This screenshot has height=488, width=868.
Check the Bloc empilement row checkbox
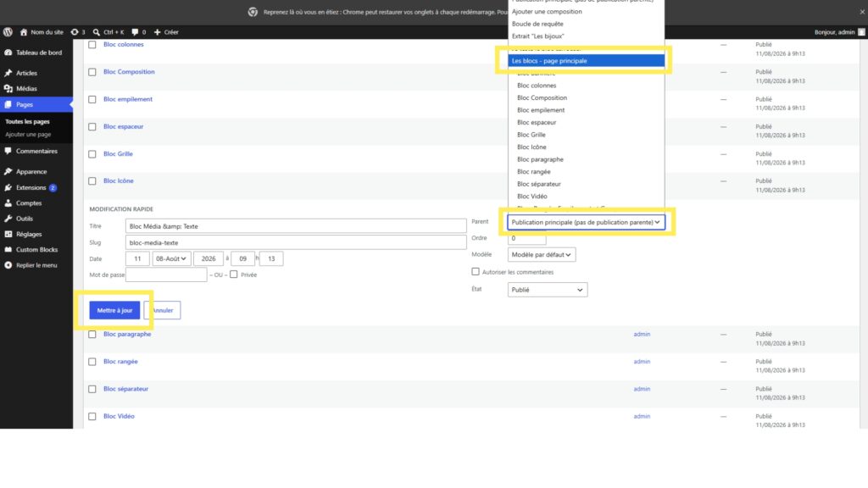[92, 100]
